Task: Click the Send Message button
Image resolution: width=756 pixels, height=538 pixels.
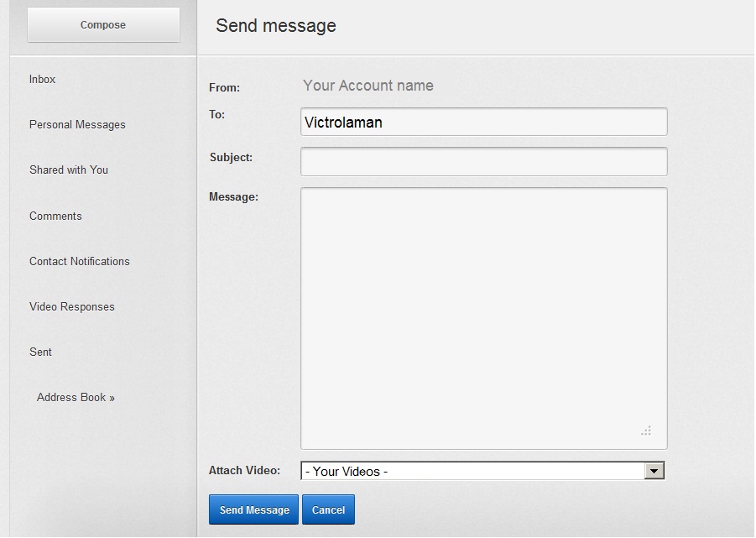Action: [x=253, y=509]
